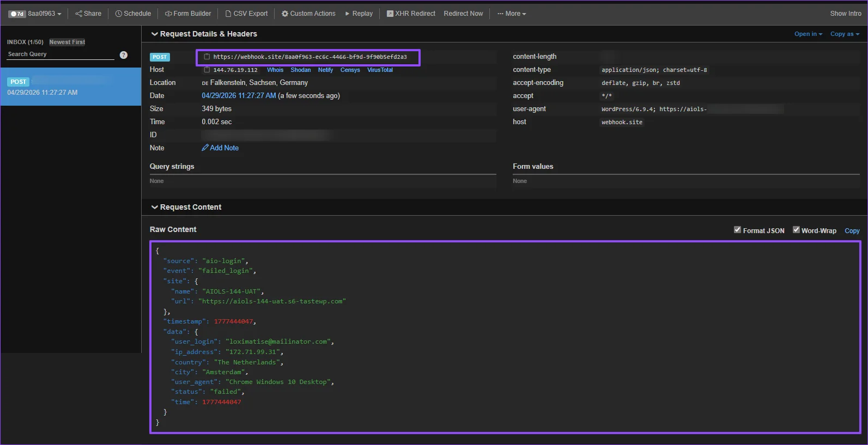Open the VirusTotal link for the host
The image size is (868, 445).
380,70
